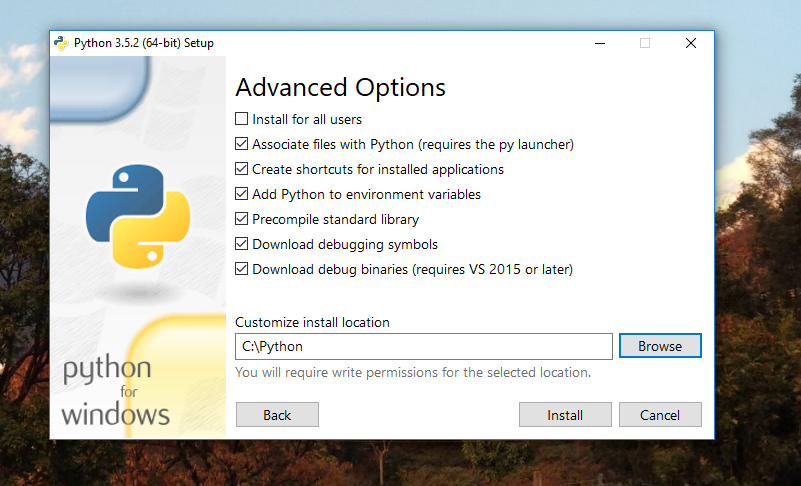The image size is (801, 486).
Task: Disable Precompile standard library checkbox
Action: tap(241, 219)
